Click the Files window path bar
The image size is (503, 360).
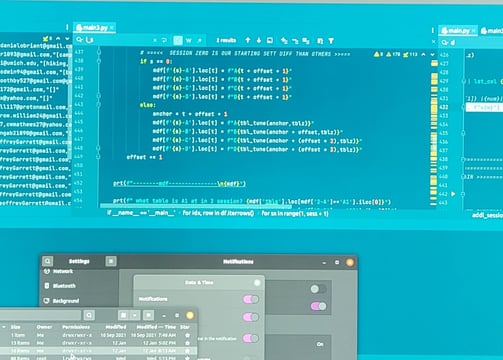(x=40, y=315)
